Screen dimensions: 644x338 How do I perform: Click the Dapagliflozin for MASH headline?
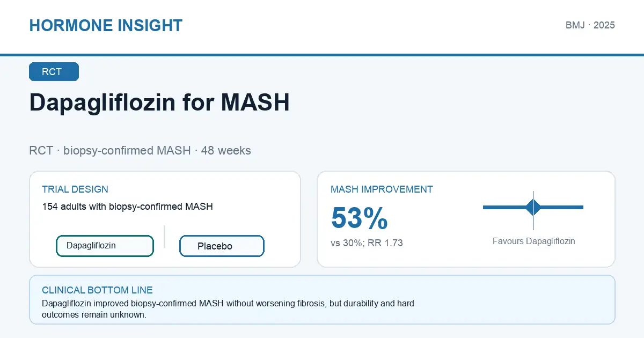click(x=159, y=102)
